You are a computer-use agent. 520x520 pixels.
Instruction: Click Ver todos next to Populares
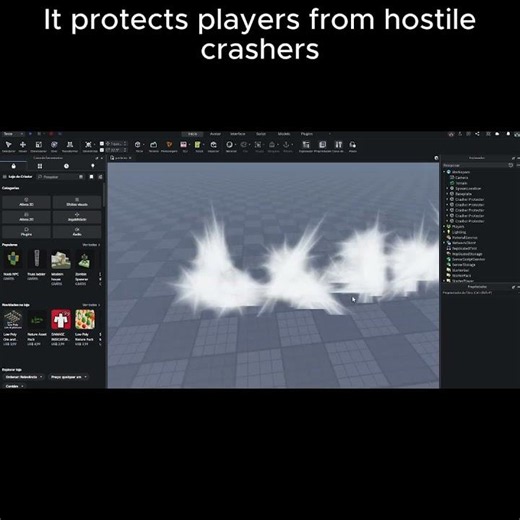(x=91, y=245)
